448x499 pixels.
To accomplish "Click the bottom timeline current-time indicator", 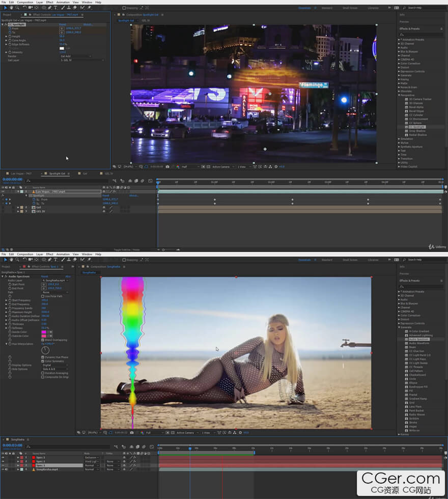I will point(190,449).
